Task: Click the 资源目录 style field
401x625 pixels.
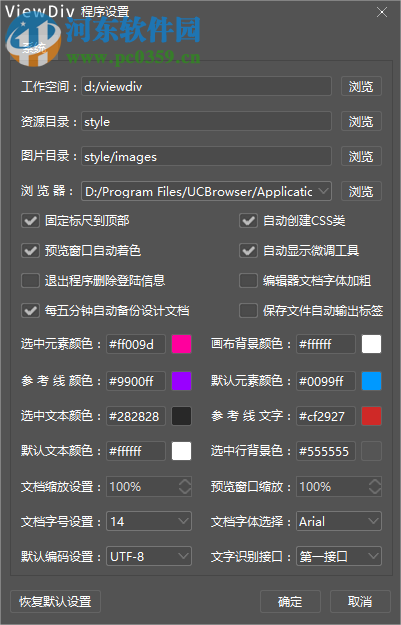Action: (206, 121)
